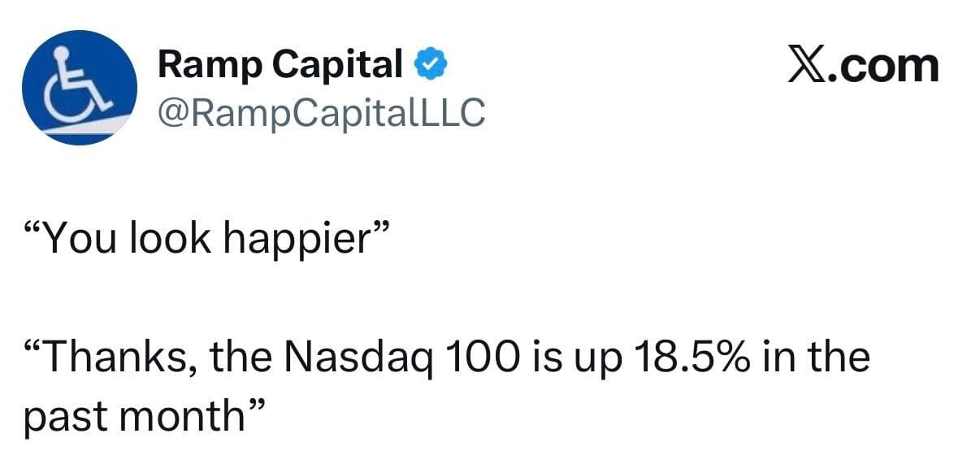Open the Ramp Capital profile avatar
This screenshot has height=464, width=980.
[x=80, y=88]
